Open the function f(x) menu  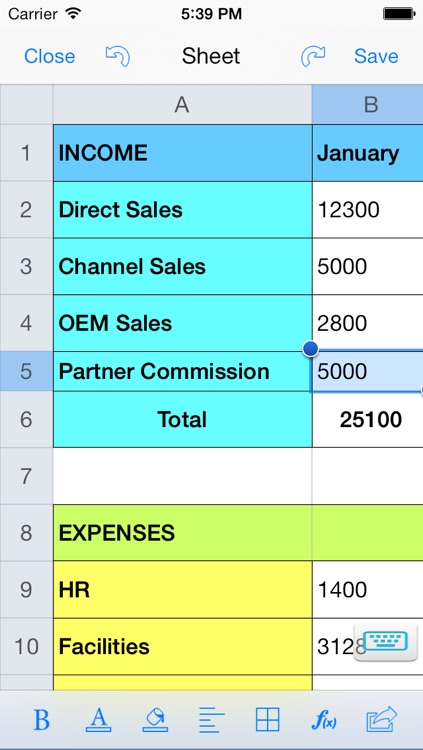click(324, 720)
